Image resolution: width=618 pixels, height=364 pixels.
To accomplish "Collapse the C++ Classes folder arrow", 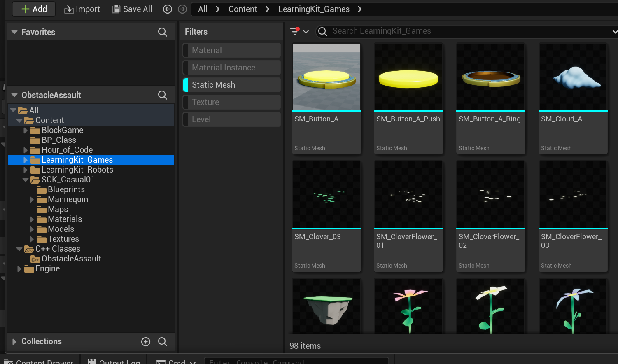I will [19, 249].
